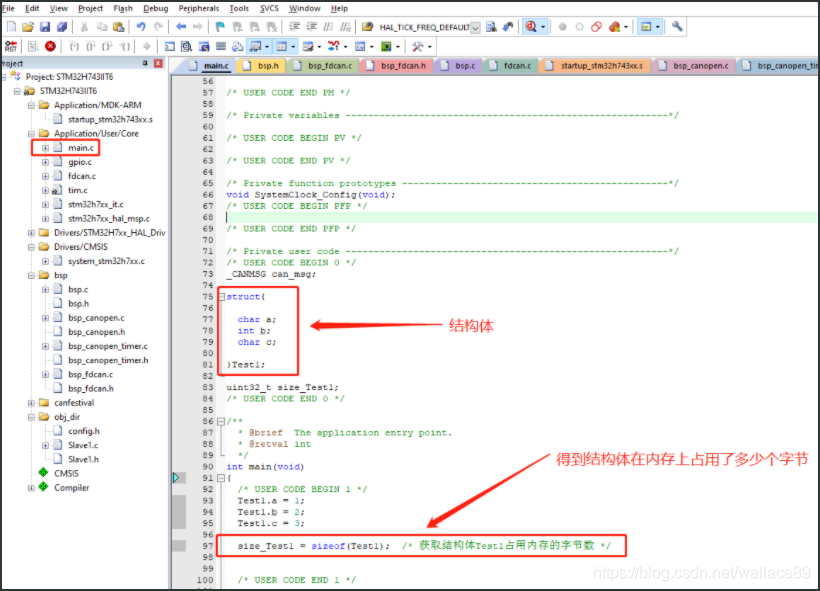Expand the canfestival folder

pyautogui.click(x=31, y=403)
